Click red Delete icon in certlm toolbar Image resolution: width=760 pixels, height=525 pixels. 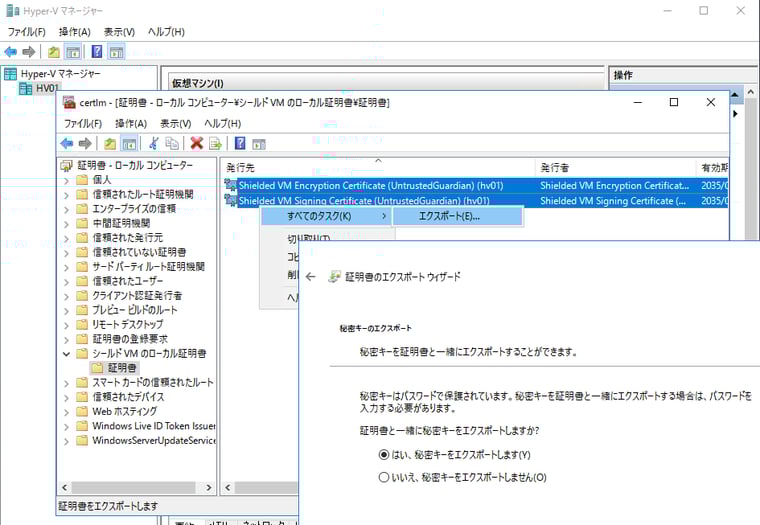197,143
